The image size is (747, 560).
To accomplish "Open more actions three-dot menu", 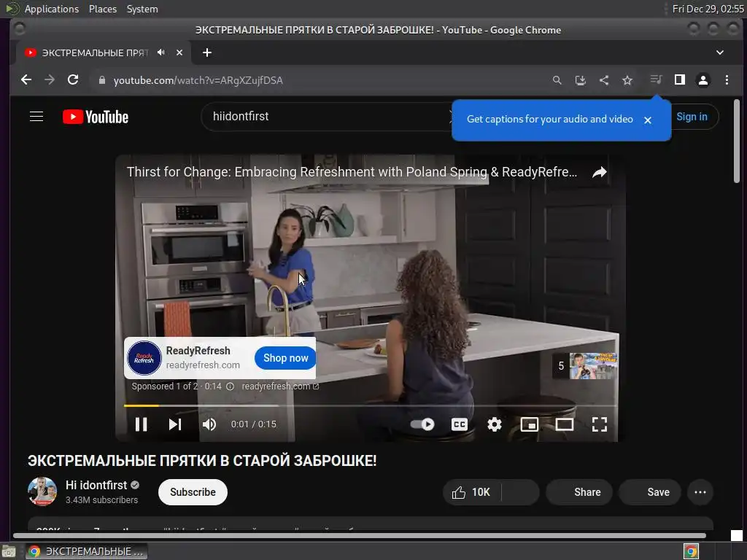I will [x=700, y=492].
